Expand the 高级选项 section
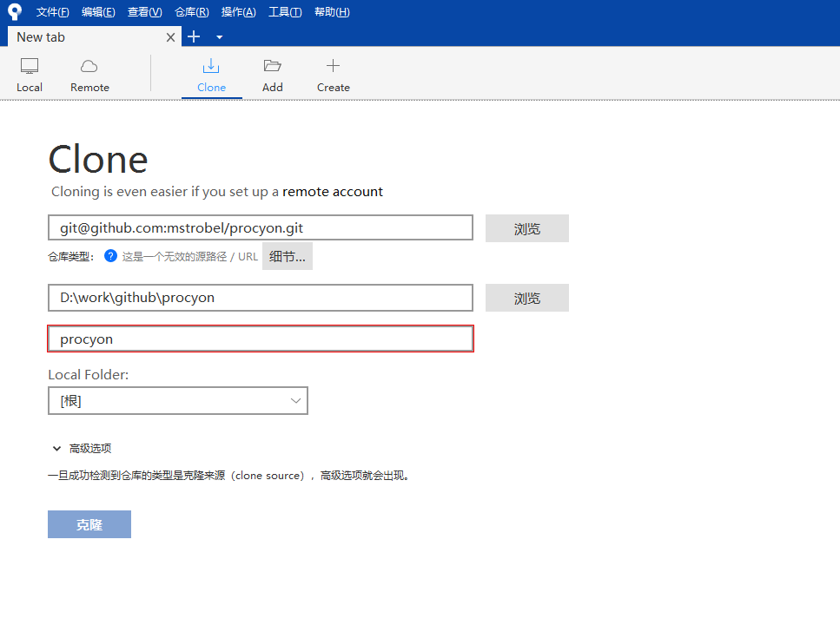This screenshot has height=625, width=840. [x=57, y=449]
